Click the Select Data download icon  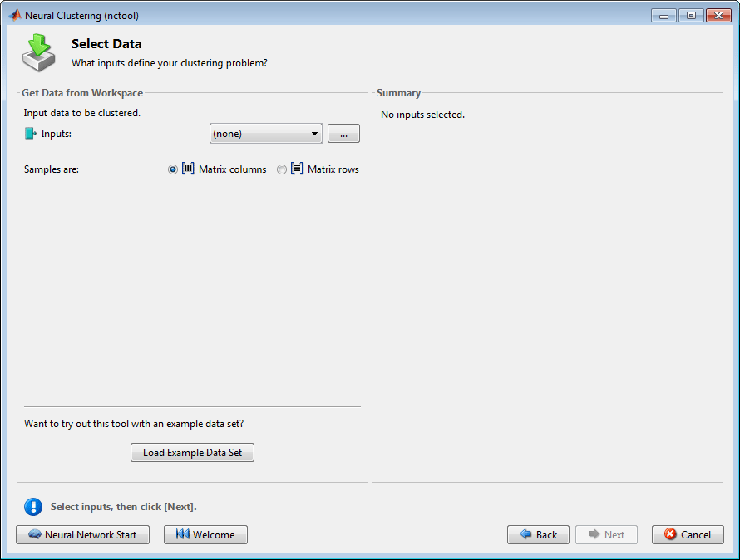point(39,52)
